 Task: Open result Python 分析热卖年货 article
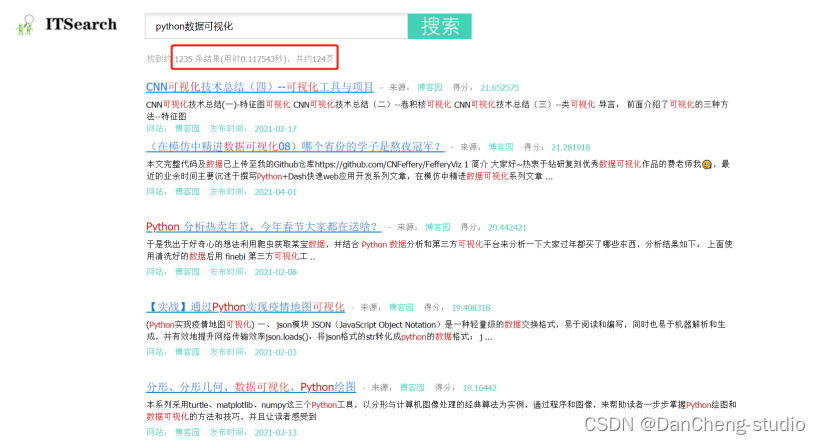point(263,226)
